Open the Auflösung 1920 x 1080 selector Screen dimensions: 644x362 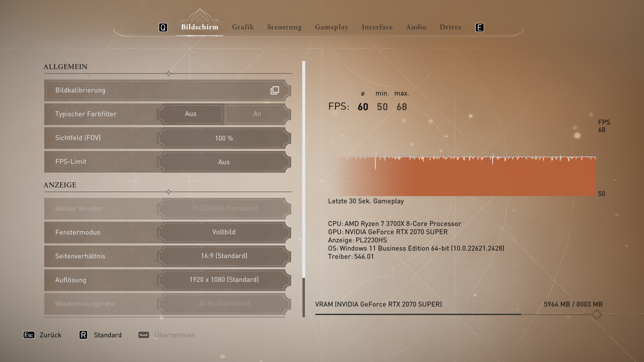[224, 280]
